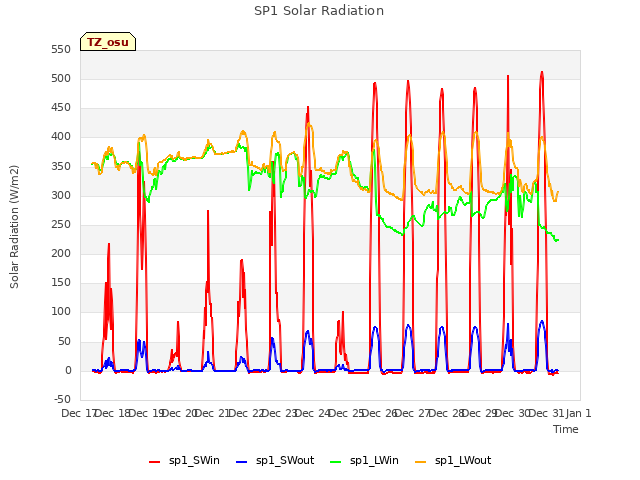Screen dimensions: 640x480
Task: Click the red sp1_SWin legend swatch
Action: (x=155, y=462)
